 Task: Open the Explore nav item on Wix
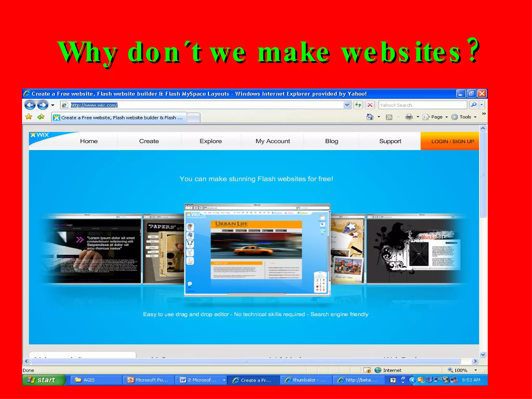pos(211,141)
